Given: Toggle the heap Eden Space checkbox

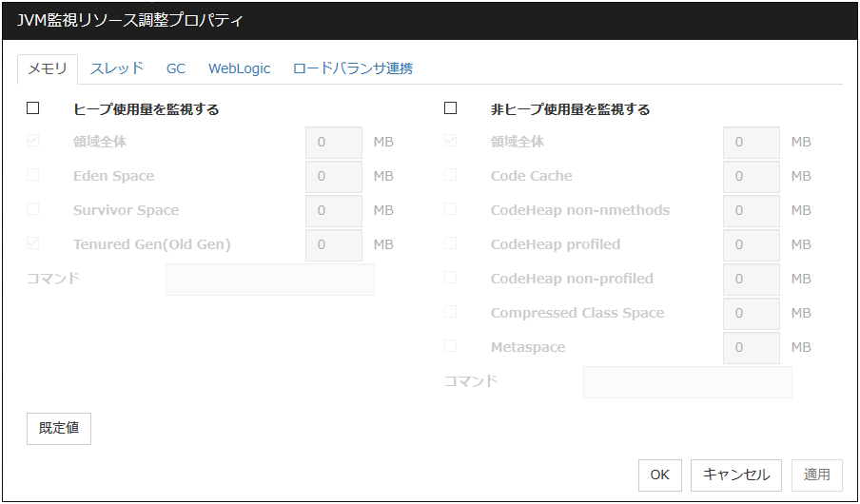Looking at the screenshot, I should click(x=33, y=175).
